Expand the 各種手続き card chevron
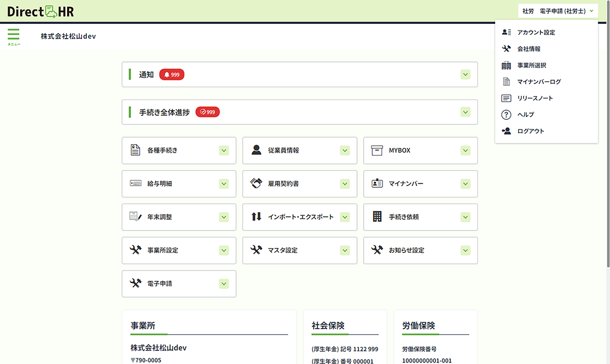Screen dimensions: 610x364 (x=224, y=150)
